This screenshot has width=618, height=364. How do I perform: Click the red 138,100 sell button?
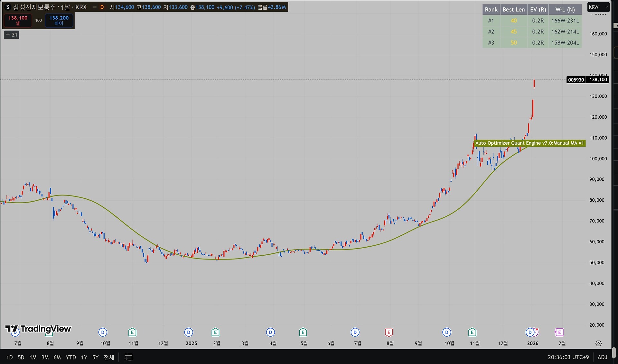18,20
